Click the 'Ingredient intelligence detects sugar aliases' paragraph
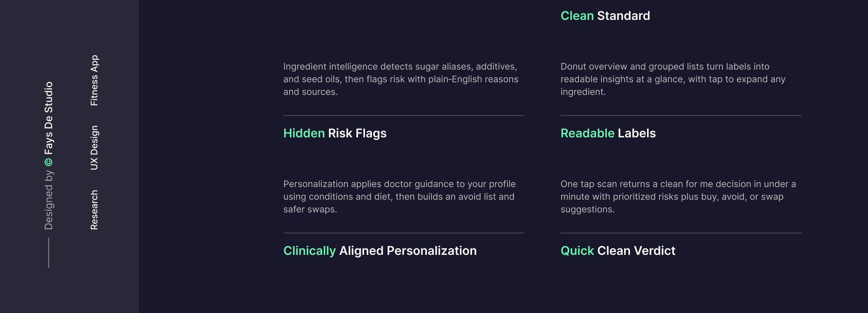The height and width of the screenshot is (313, 868). click(401, 79)
